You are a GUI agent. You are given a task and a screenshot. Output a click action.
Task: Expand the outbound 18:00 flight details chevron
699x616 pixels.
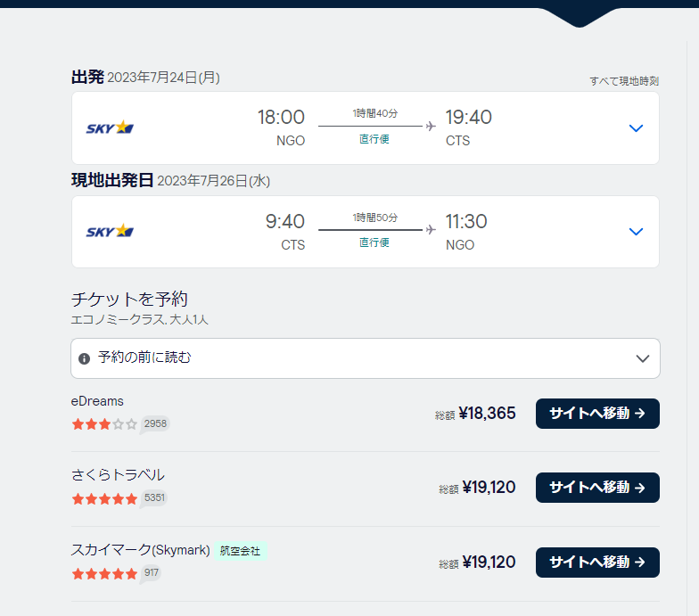pyautogui.click(x=636, y=128)
